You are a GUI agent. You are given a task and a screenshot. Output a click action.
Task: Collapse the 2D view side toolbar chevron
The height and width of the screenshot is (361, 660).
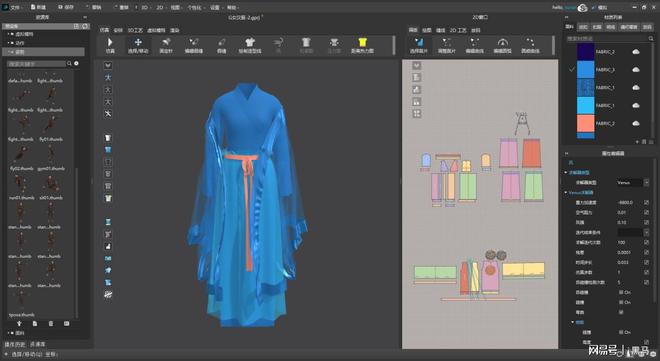pos(417,65)
